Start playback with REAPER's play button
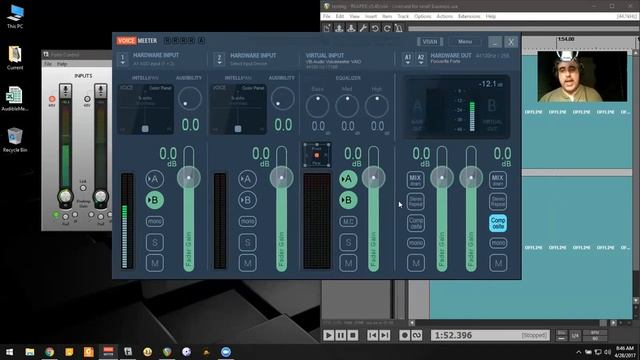The width and height of the screenshot is (640, 360). point(328,335)
